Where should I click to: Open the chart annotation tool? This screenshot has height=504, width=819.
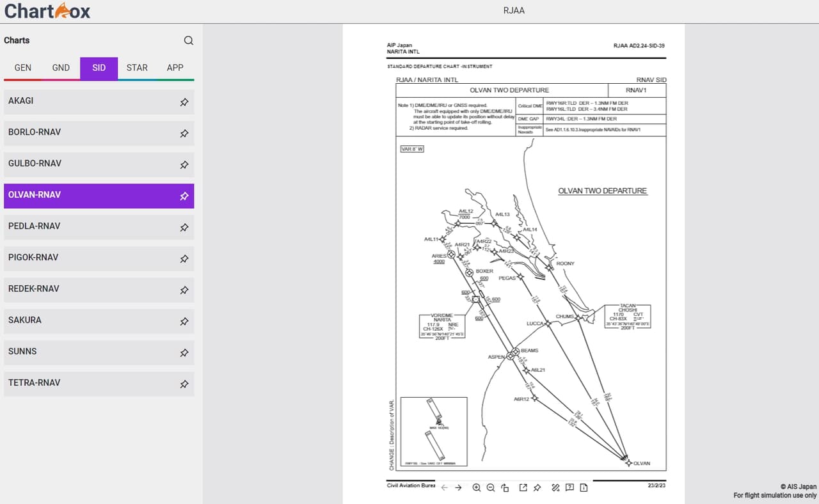pyautogui.click(x=555, y=487)
